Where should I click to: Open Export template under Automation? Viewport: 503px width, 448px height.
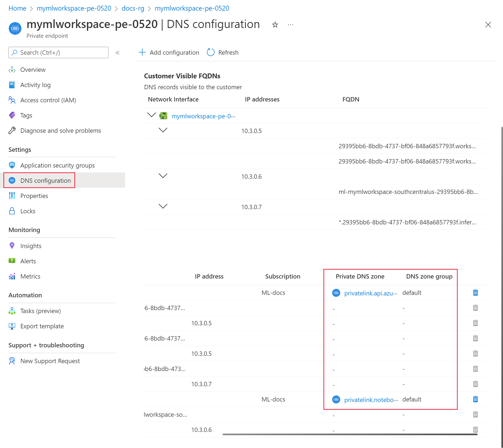click(42, 326)
